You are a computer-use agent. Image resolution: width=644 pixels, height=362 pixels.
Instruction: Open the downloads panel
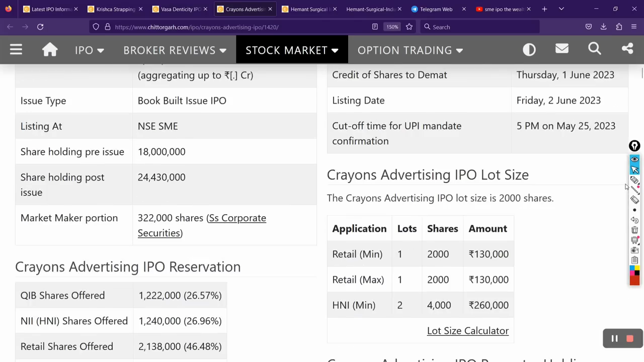point(604,27)
